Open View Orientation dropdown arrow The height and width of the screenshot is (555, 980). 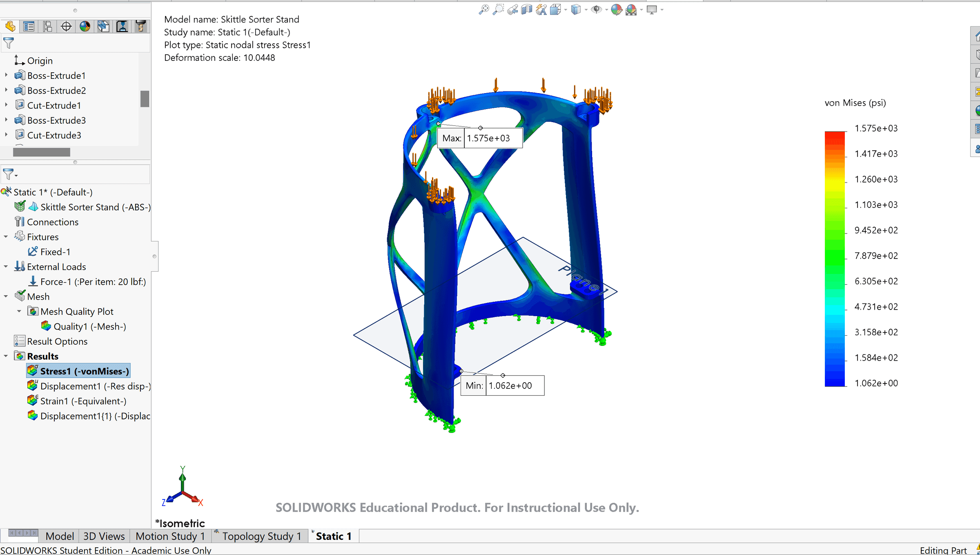click(x=566, y=10)
